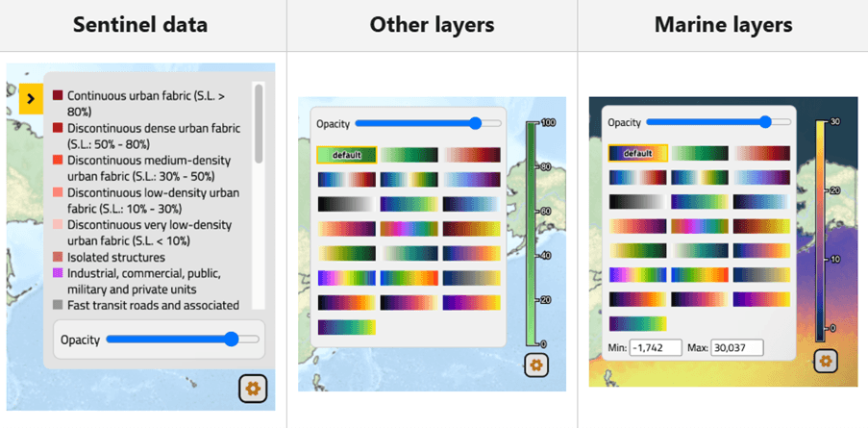This screenshot has width=868, height=428.
Task: Click the gear icon under Other layers legend
Action: [x=536, y=365]
